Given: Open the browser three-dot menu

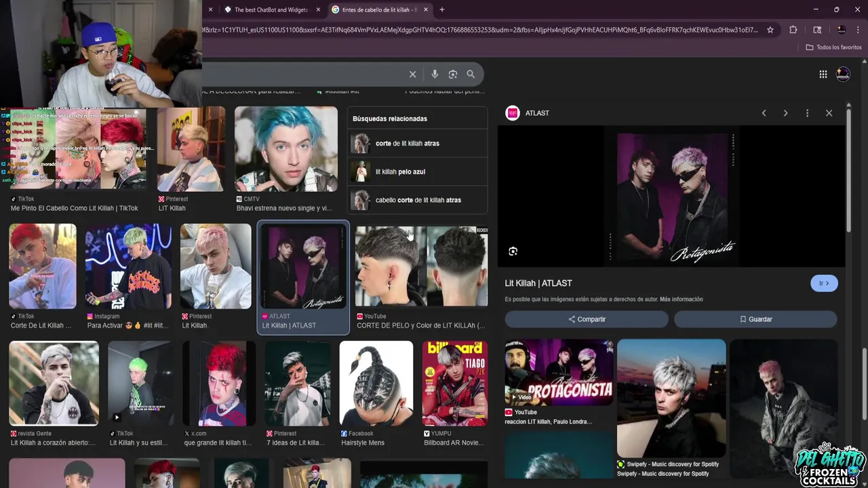Looking at the screenshot, I should pyautogui.click(x=859, y=30).
